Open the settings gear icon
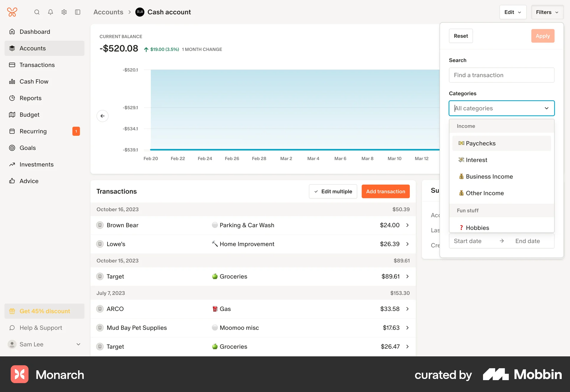 64,12
